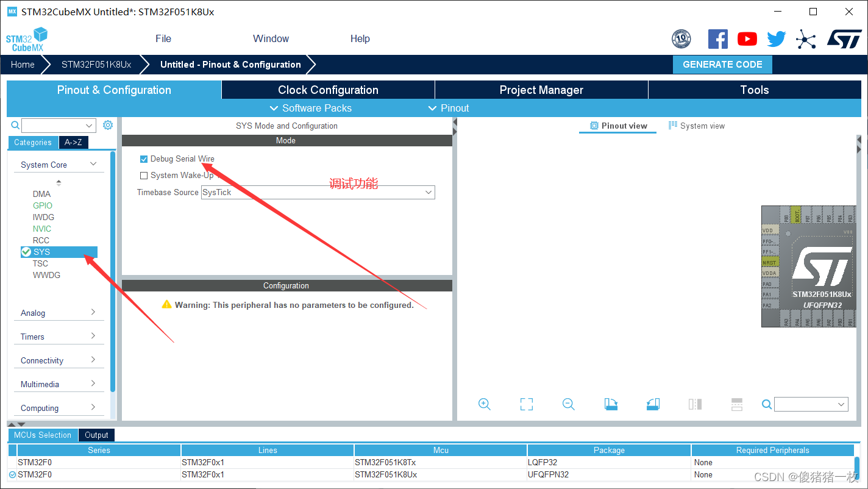Open the categories settings gear icon
The width and height of the screenshot is (868, 489).
pyautogui.click(x=108, y=125)
